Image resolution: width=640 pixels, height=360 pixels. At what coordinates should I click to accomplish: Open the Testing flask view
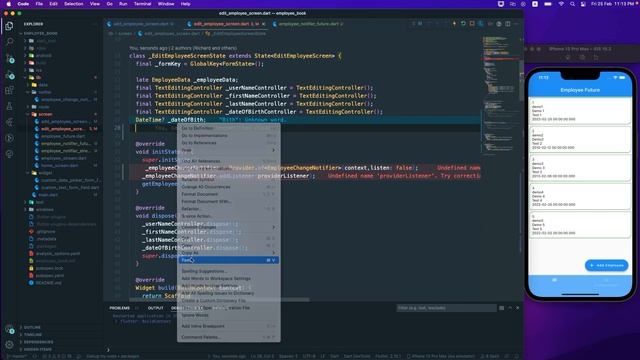[x=9, y=107]
